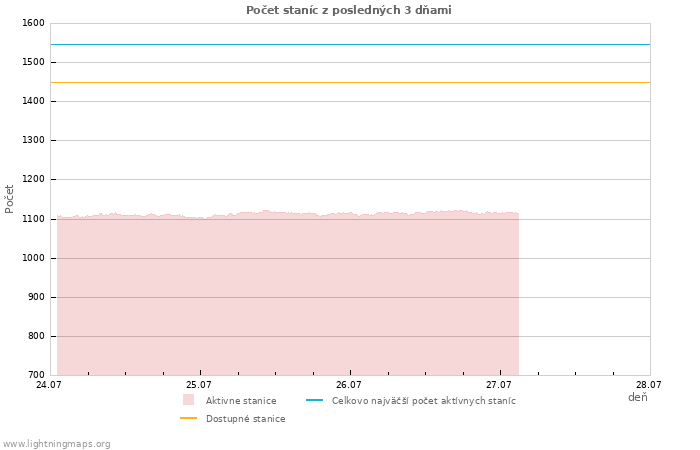Image resolution: width=700 pixels, height=450 pixels.
Task: Click the 25.07 date axis label
Action: pyautogui.click(x=199, y=385)
